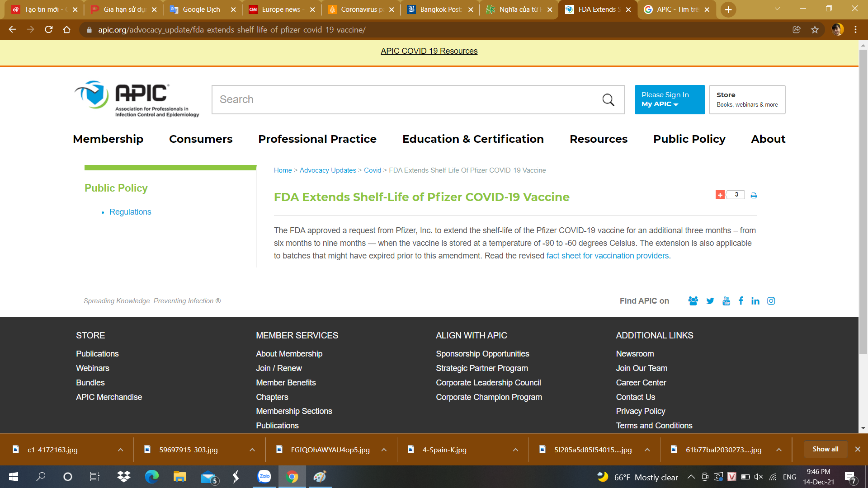868x488 pixels.
Task: Open APIC COVID 19 Resources link
Action: pyautogui.click(x=429, y=51)
